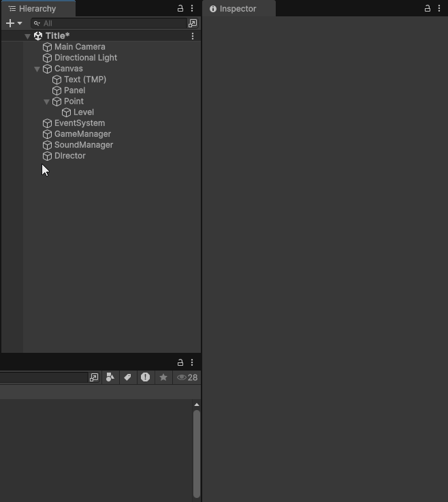Open the Title scene's three-dot context menu
448x502 pixels.
coord(193,36)
